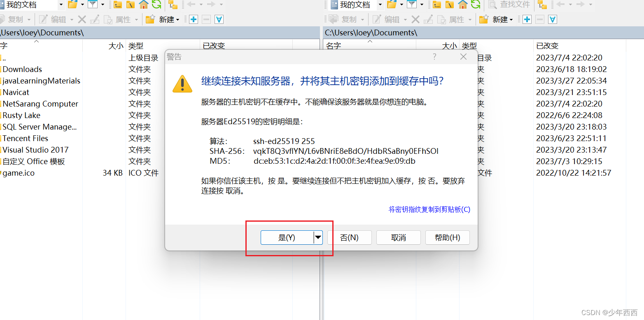644x320 pixels.
Task: Click delete X icon in left panel toolbar
Action: point(82,19)
